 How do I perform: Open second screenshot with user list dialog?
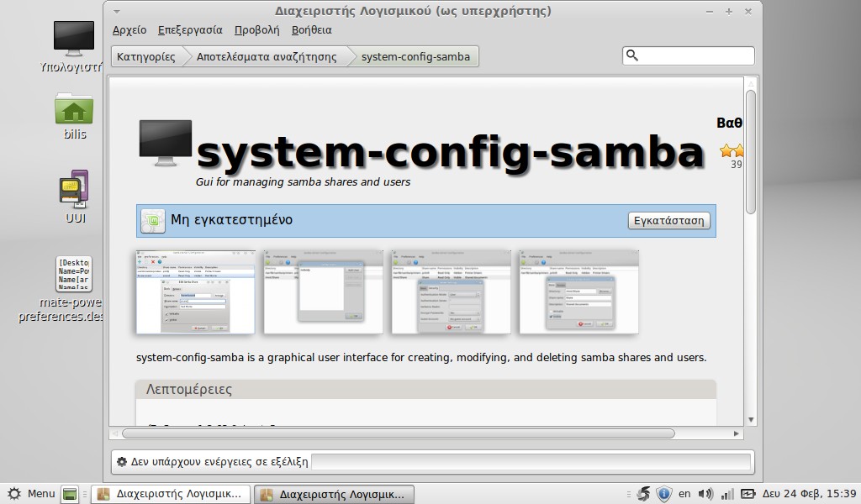(x=324, y=291)
